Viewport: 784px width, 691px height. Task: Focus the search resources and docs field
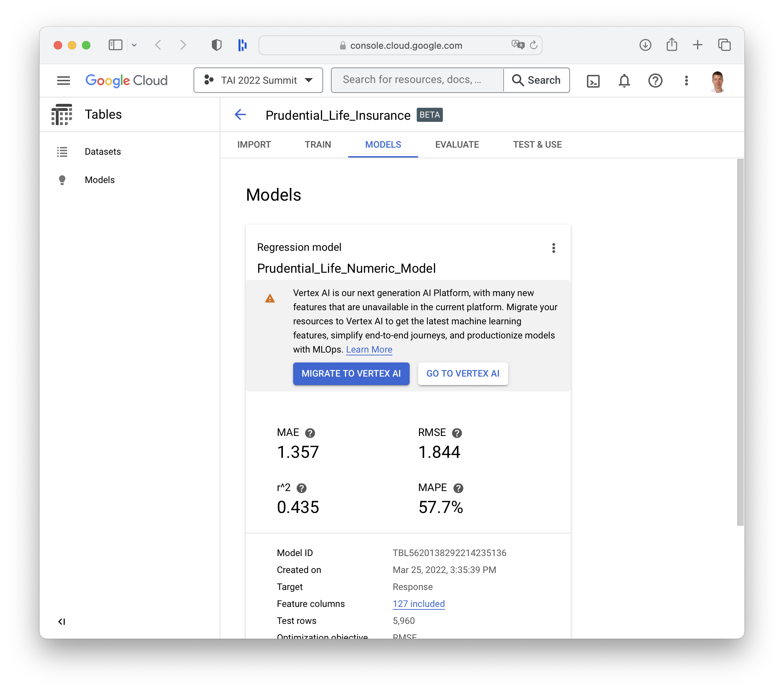pos(417,80)
